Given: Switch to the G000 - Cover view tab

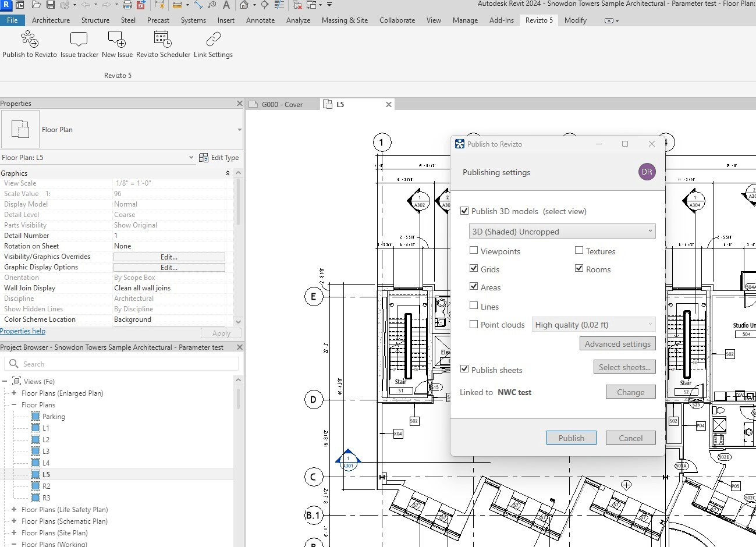Looking at the screenshot, I should pyautogui.click(x=282, y=105).
